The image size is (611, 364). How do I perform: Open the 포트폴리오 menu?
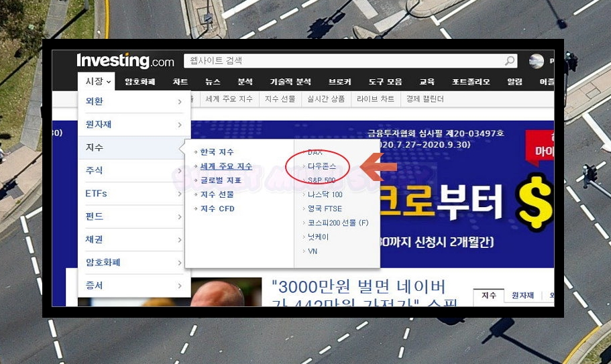471,82
